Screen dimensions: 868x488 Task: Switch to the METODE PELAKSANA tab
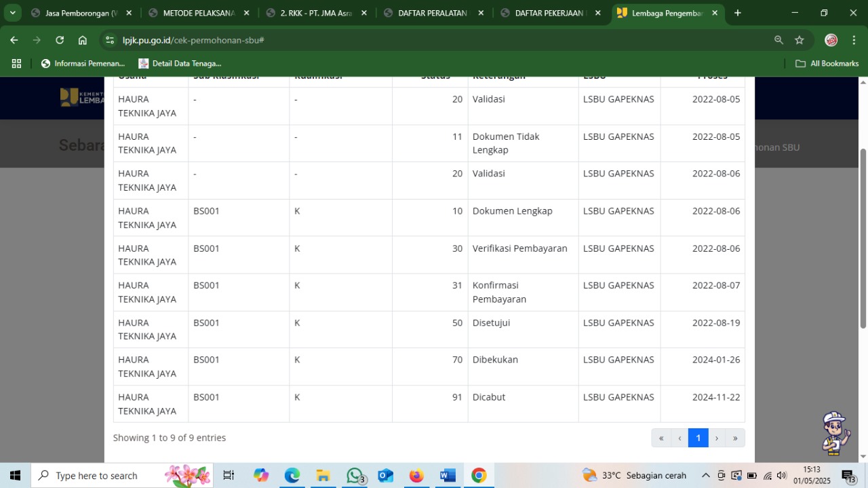click(200, 13)
